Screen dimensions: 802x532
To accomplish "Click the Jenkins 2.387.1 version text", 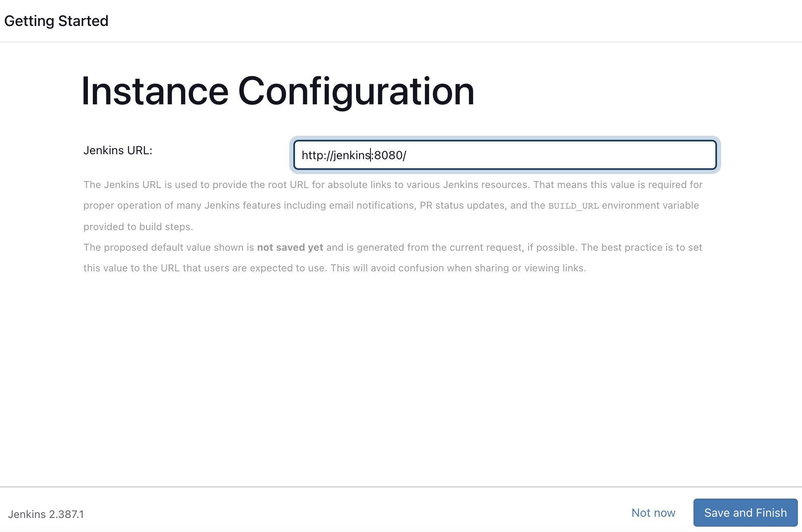I will click(46, 514).
